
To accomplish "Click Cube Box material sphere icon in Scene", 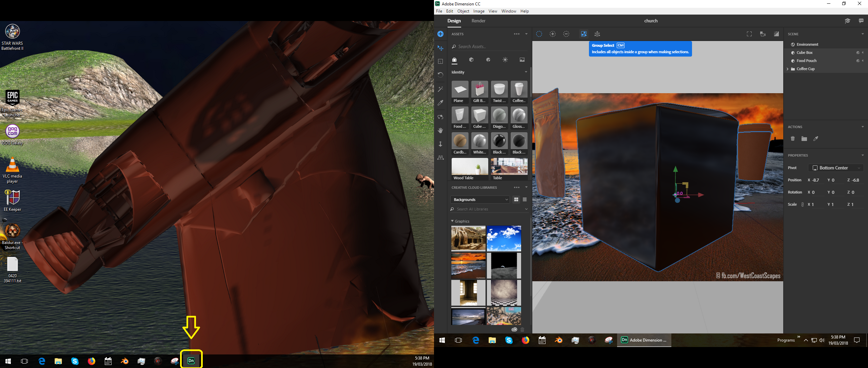I will pyautogui.click(x=857, y=53).
